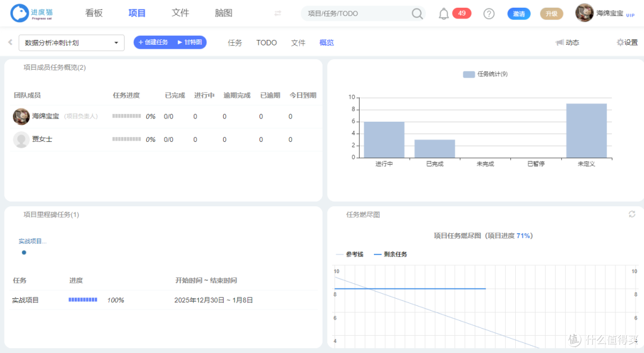Click the 今日到期 column header

click(x=303, y=95)
